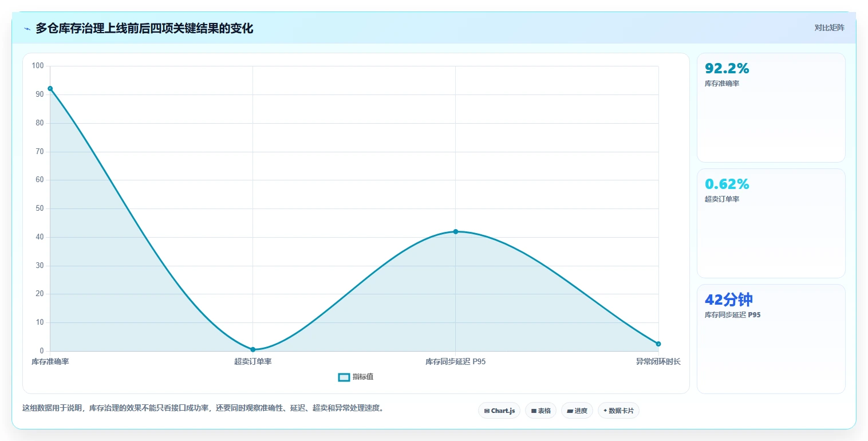Screen dimensions: 868x441
Task: Click the 异常闭环时长 data point on chart
Action: tap(658, 344)
